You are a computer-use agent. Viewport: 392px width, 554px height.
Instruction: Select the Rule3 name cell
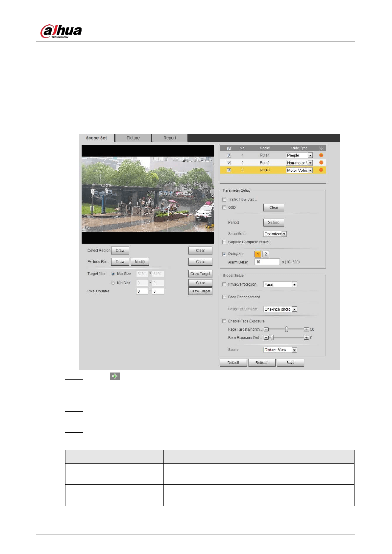265,170
